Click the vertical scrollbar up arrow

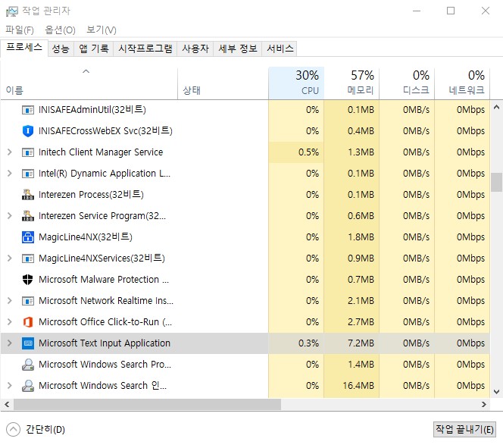[x=496, y=107]
